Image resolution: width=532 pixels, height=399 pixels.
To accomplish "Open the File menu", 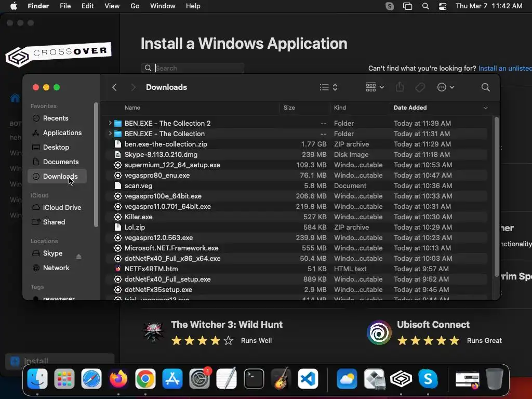I will (65, 6).
